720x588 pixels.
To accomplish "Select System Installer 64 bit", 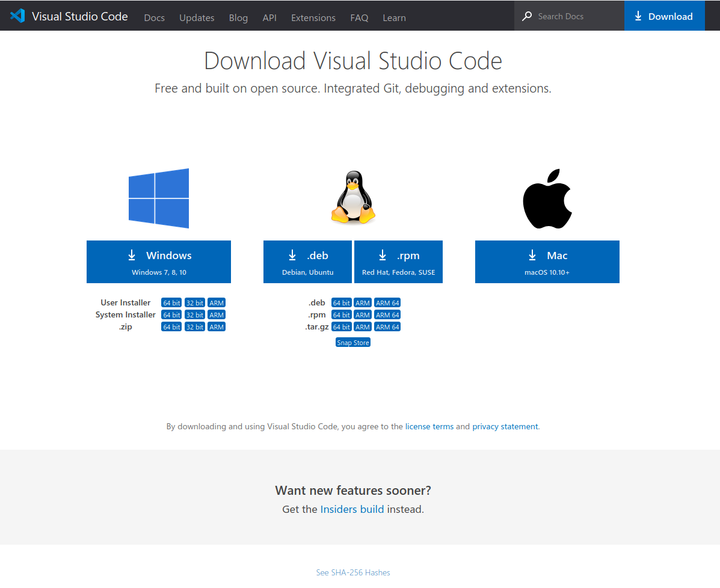I will coord(171,315).
